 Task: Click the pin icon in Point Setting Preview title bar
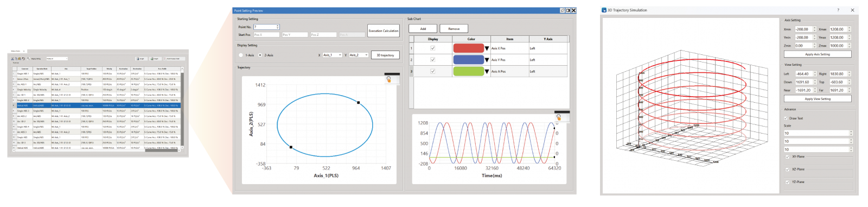pyautogui.click(x=562, y=10)
